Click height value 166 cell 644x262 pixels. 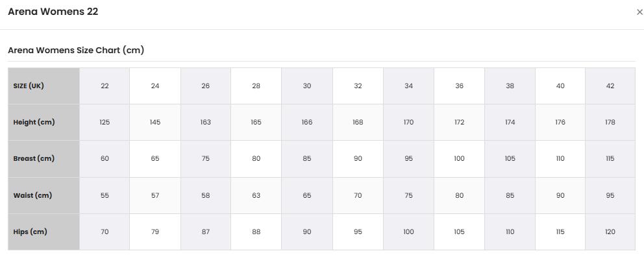point(307,122)
